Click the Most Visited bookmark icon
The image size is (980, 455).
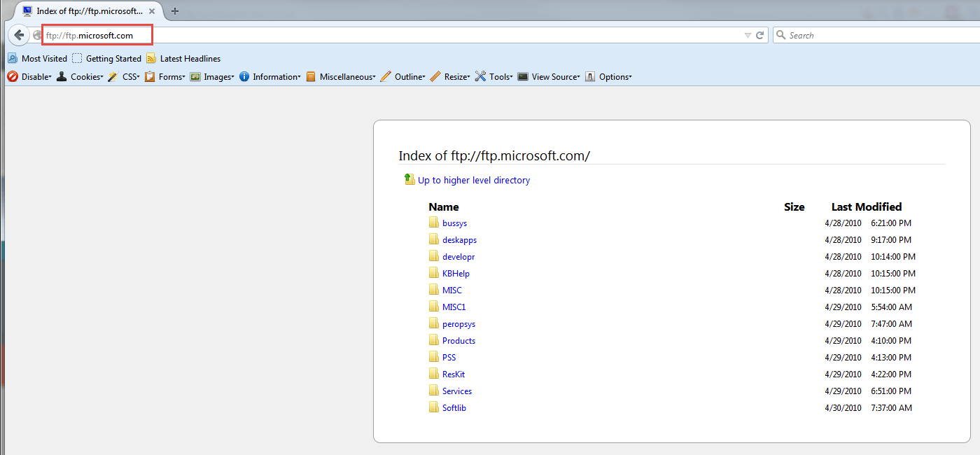tap(12, 59)
